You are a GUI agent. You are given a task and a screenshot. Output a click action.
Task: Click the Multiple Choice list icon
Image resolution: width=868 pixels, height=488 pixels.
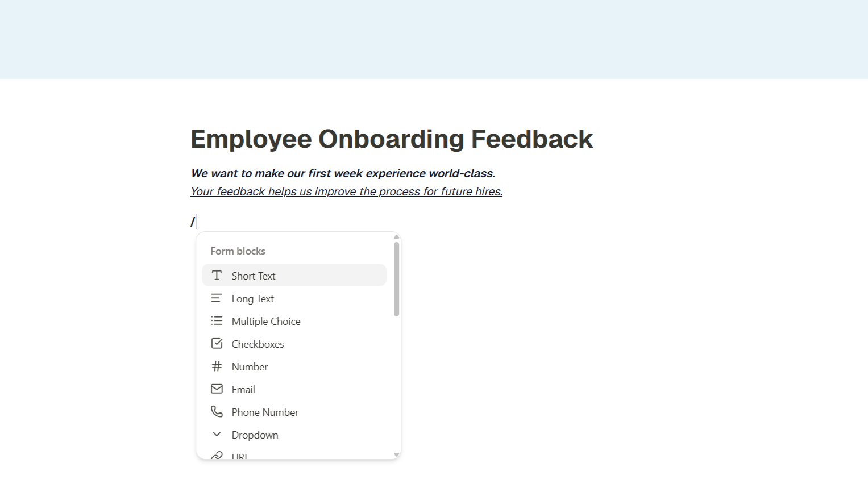pyautogui.click(x=217, y=321)
